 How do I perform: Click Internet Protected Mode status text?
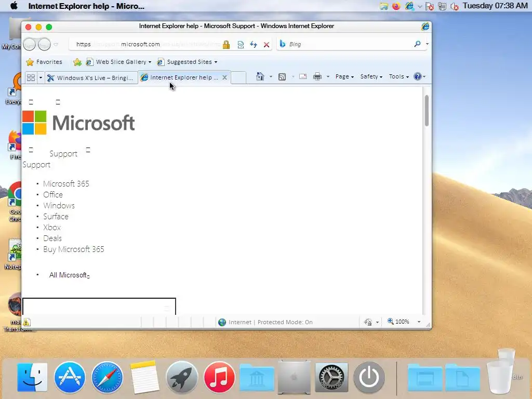coord(270,322)
